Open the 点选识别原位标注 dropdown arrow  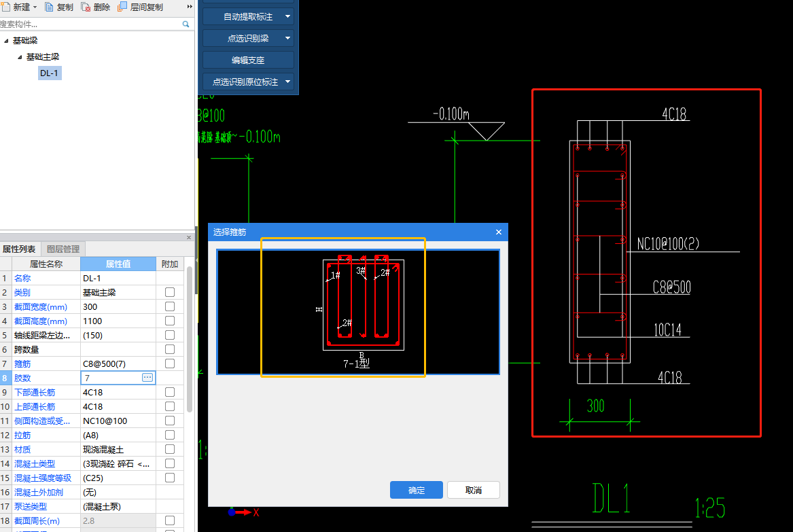[287, 82]
